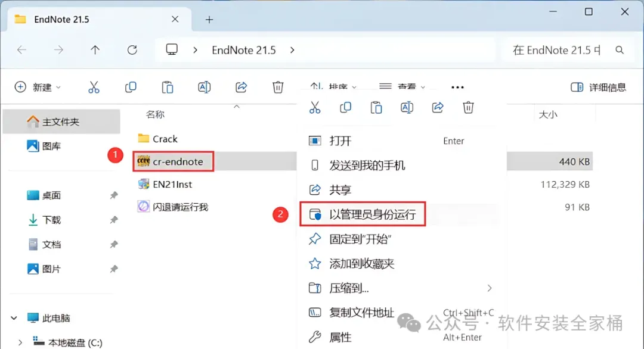Click the Share icon in main toolbar
This screenshot has width=644, height=349.
[x=241, y=87]
